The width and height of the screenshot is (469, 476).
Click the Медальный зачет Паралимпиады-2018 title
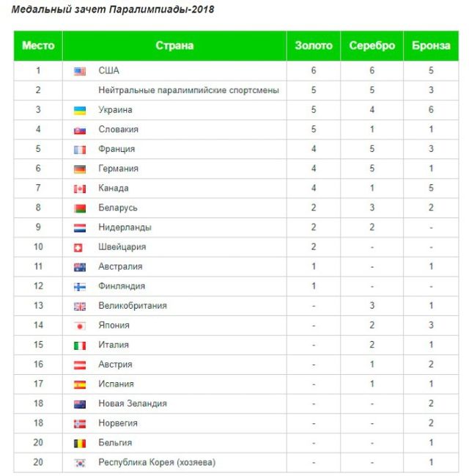click(x=114, y=10)
